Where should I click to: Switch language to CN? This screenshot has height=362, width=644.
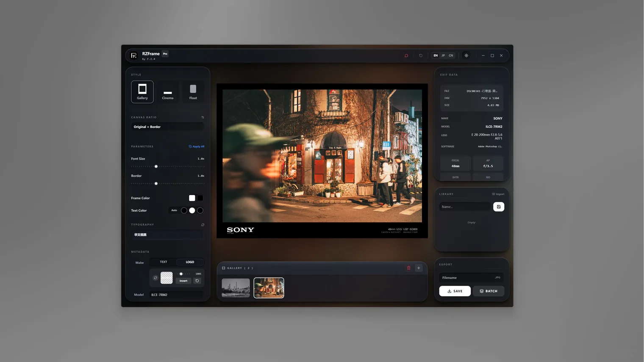[451, 55]
